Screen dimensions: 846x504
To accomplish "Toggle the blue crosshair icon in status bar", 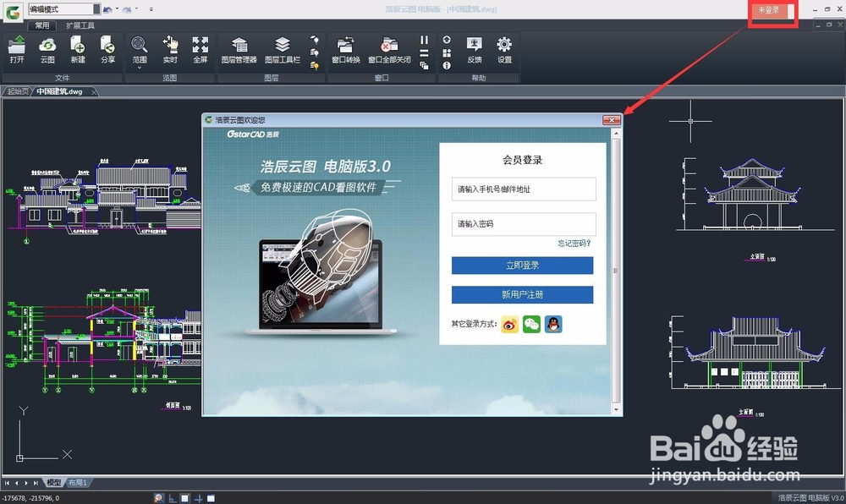I will point(198,498).
